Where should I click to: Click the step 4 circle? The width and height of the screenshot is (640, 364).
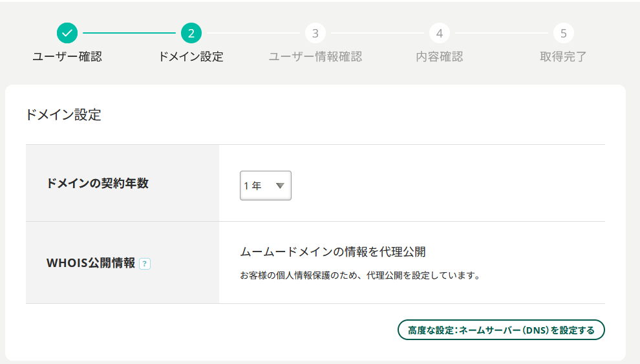[439, 33]
